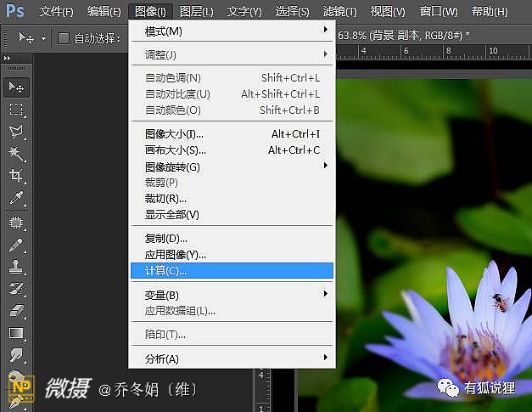532x412 pixels.
Task: Open the Move tool preset picker arrow
Action: click(42, 38)
